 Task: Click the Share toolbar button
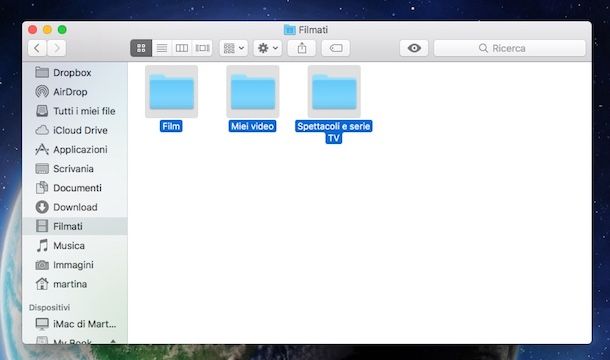302,48
